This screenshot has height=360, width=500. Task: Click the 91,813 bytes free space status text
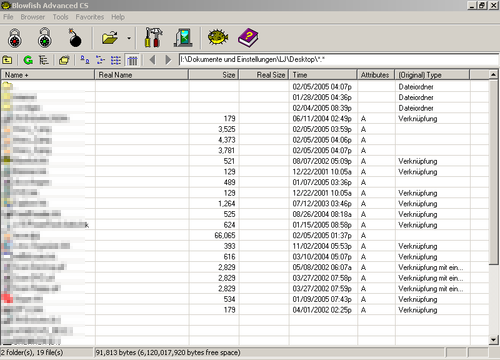(168, 352)
